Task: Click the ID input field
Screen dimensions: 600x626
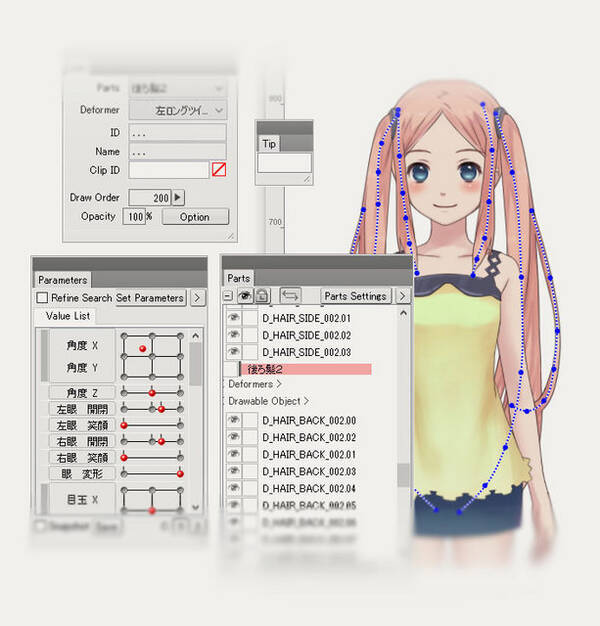Action: click(177, 132)
